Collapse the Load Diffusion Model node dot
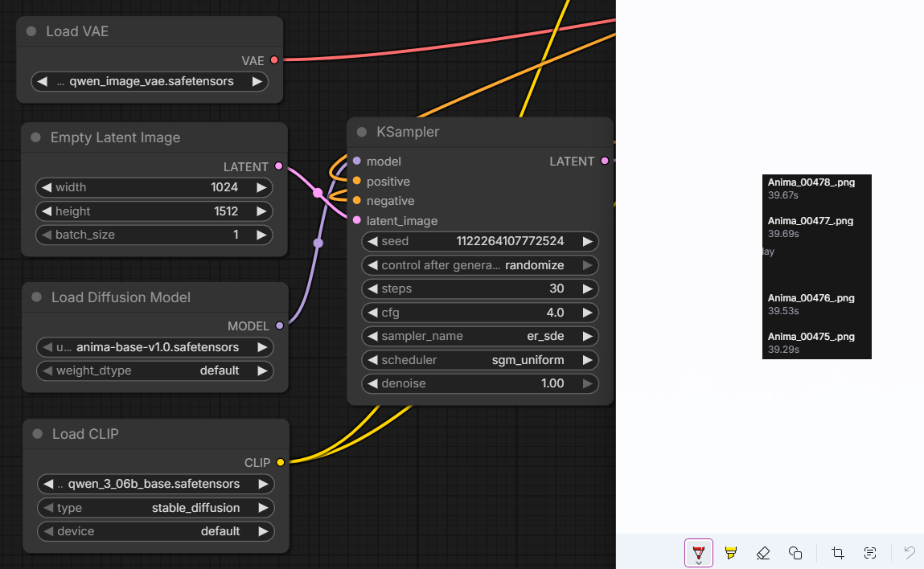Viewport: 924px width, 569px height. pos(36,297)
